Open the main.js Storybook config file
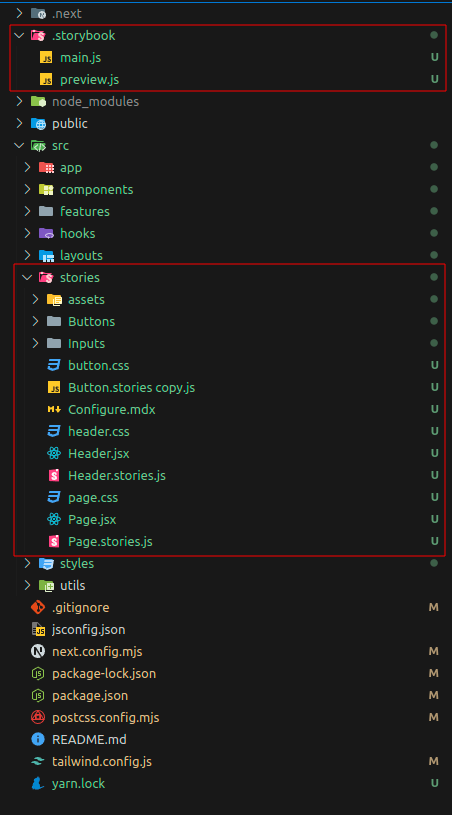The image size is (452, 815). click(81, 58)
